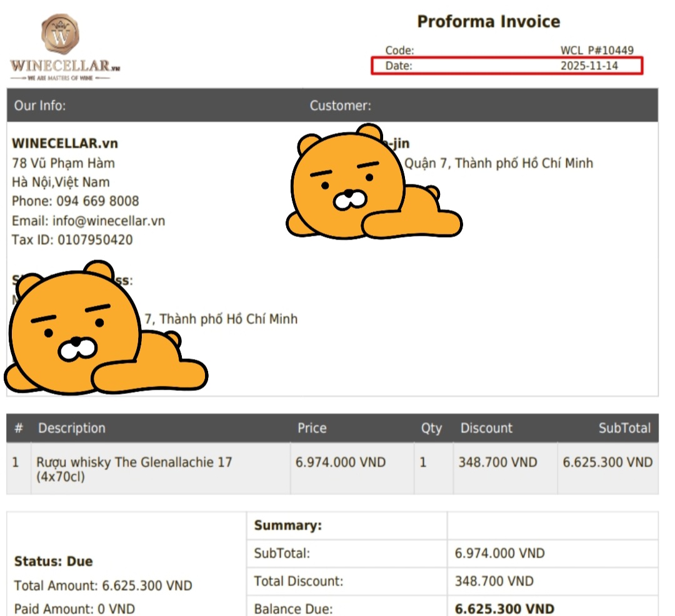
Task: Click the Proforma Invoice title
Action: [x=488, y=22]
